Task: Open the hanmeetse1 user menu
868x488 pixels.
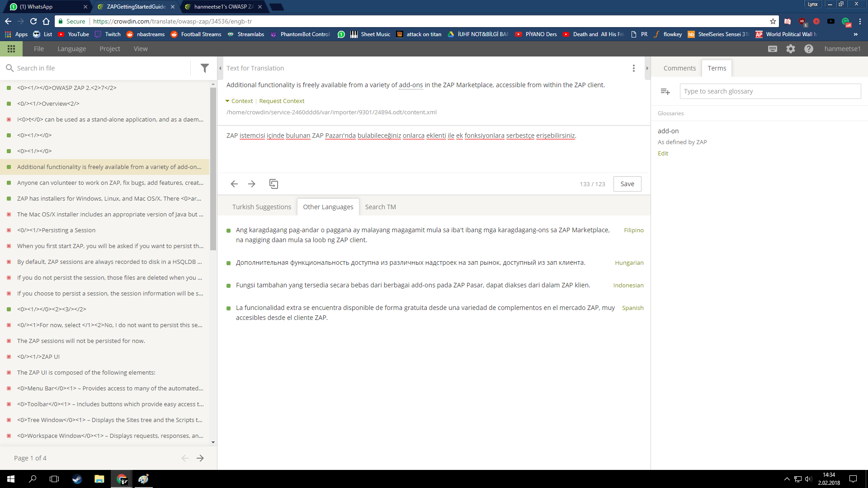Action: pyautogui.click(x=842, y=49)
